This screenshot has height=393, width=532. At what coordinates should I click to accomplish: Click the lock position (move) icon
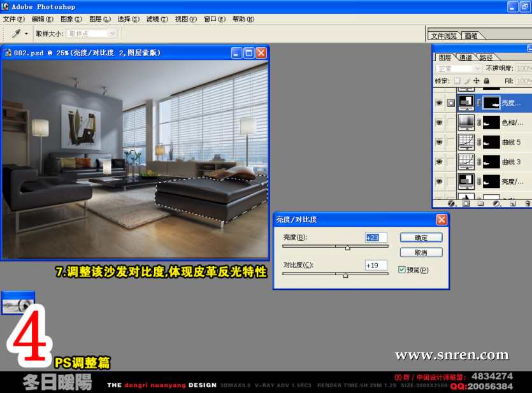[x=477, y=81]
